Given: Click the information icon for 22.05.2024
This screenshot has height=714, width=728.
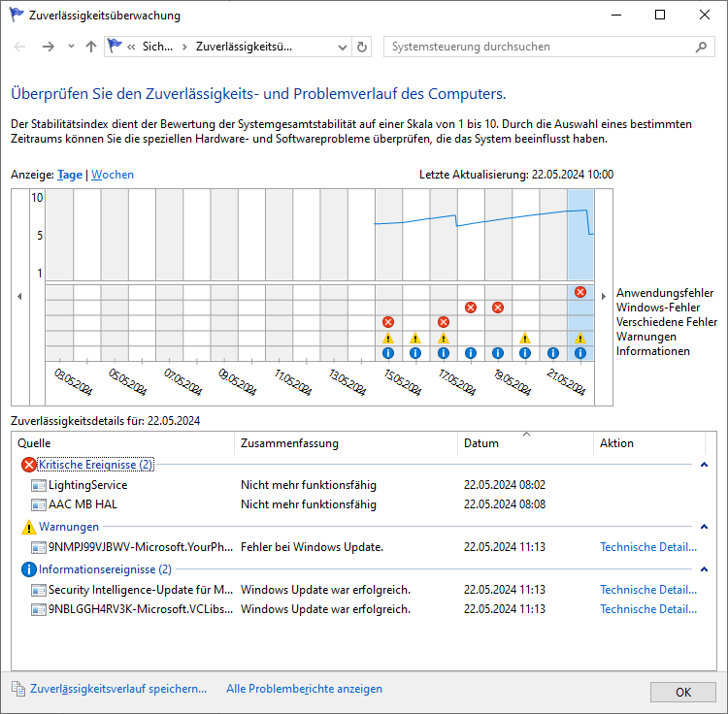Looking at the screenshot, I should click(580, 353).
